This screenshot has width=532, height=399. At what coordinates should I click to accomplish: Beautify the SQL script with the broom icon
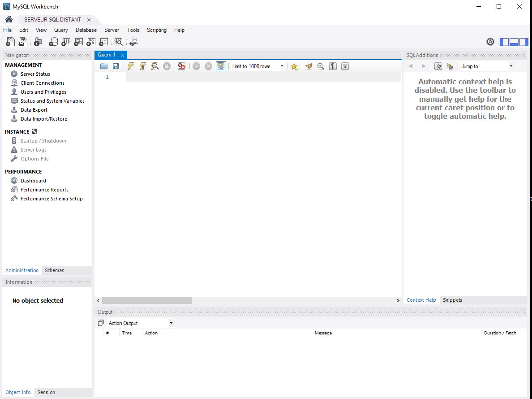309,66
